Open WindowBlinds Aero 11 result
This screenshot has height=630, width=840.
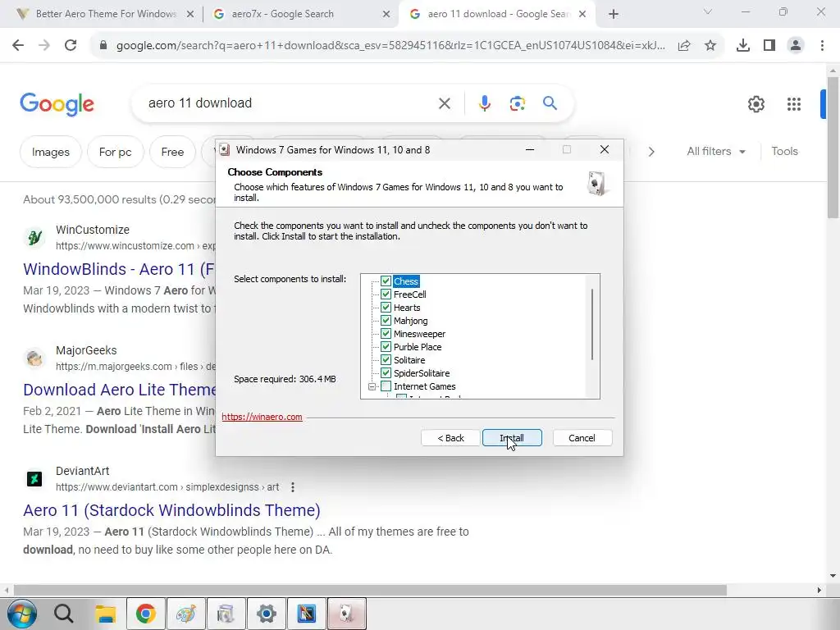click(x=118, y=269)
